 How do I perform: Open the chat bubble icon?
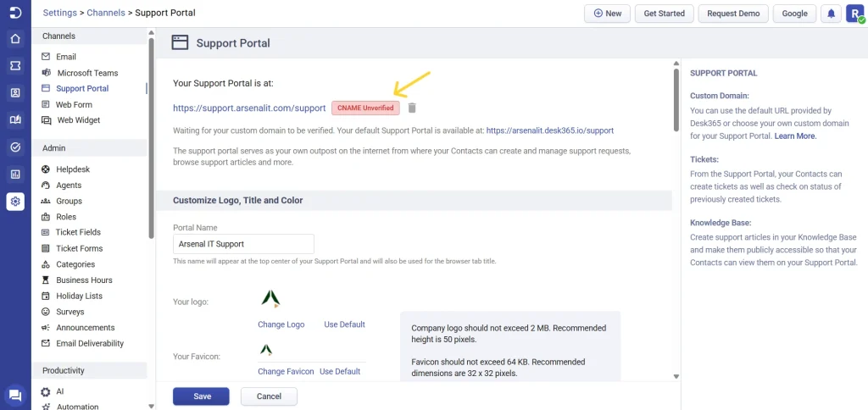tap(15, 395)
